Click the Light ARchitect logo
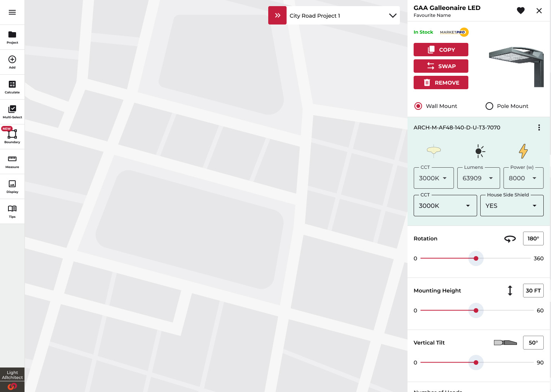Viewport: 551px width, 392px height. (x=12, y=380)
